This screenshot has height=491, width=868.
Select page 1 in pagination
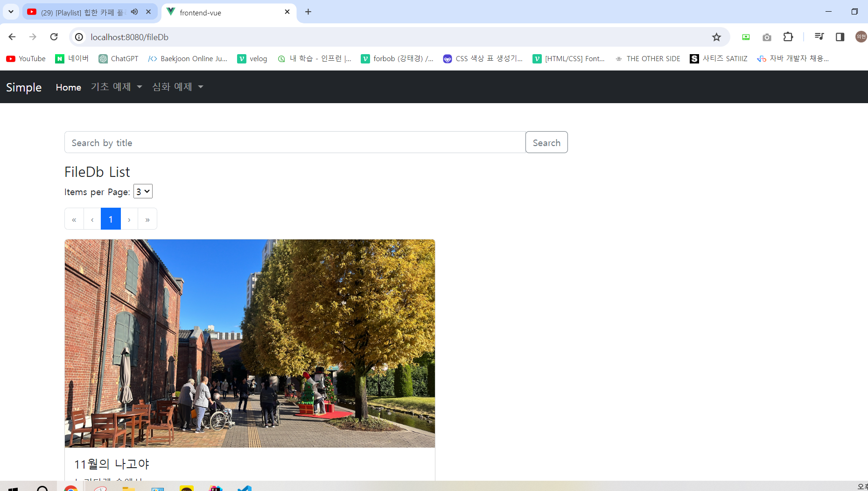[x=111, y=219]
